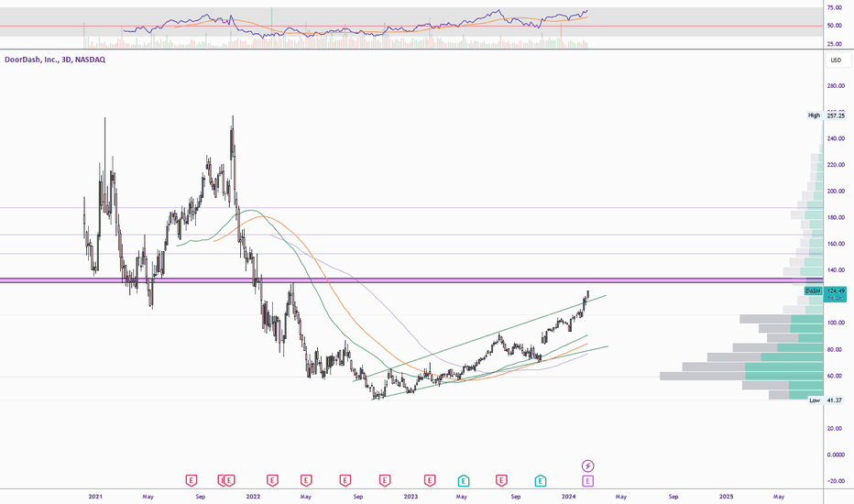Viewport: 854px width, 504px height.
Task: Click green earnings marker just before 2024
Action: pos(541,480)
